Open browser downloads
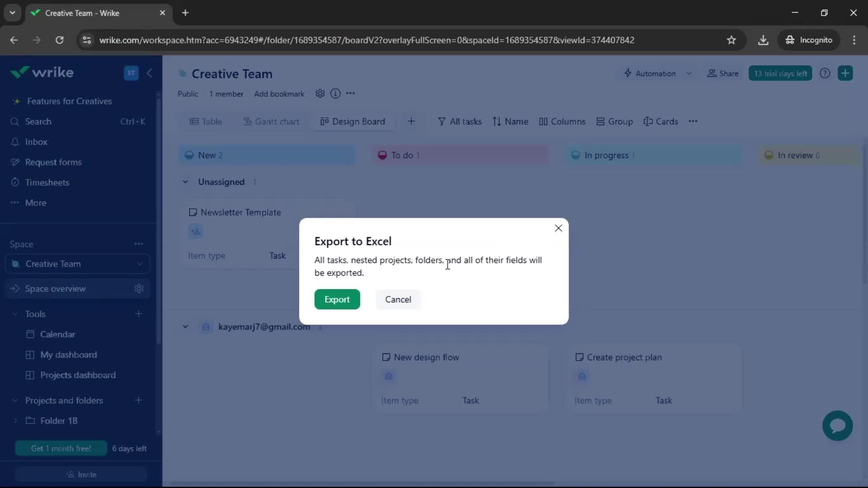Image resolution: width=868 pixels, height=488 pixels. point(763,40)
